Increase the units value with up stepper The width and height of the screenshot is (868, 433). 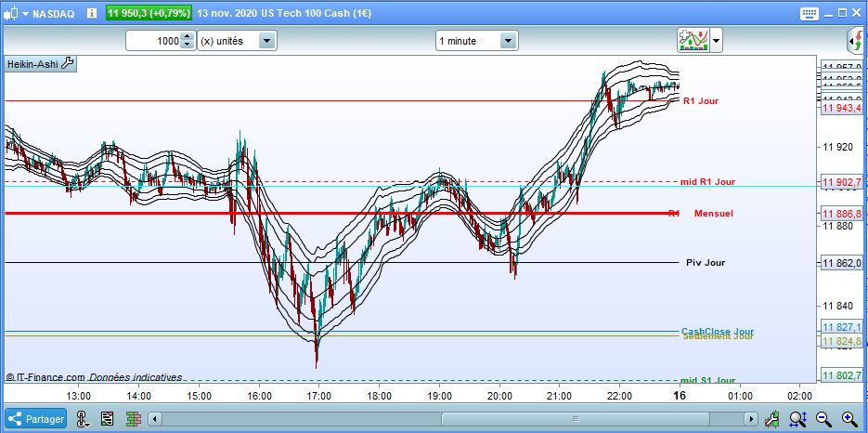[188, 36]
